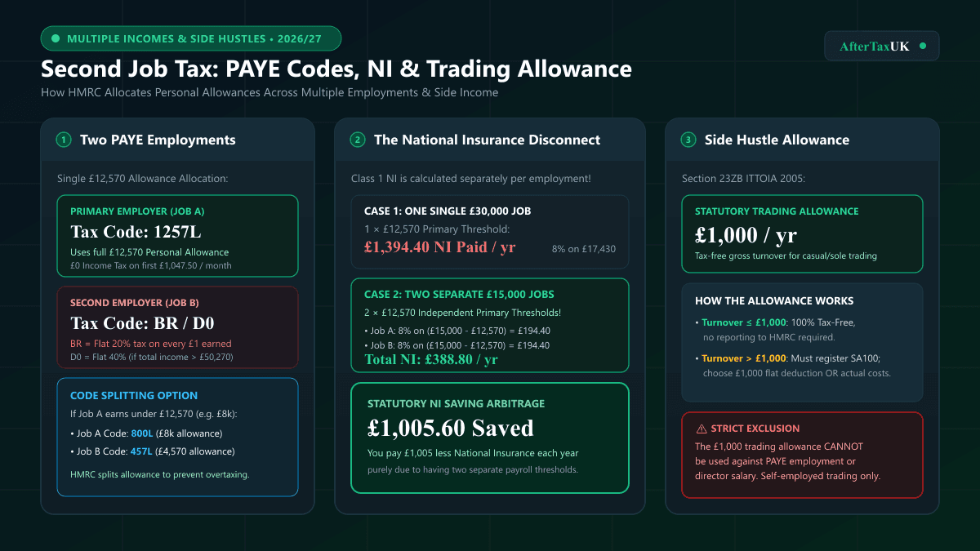Click the numbered 3 circle icon
The height and width of the screenshot is (551, 980).
point(688,140)
